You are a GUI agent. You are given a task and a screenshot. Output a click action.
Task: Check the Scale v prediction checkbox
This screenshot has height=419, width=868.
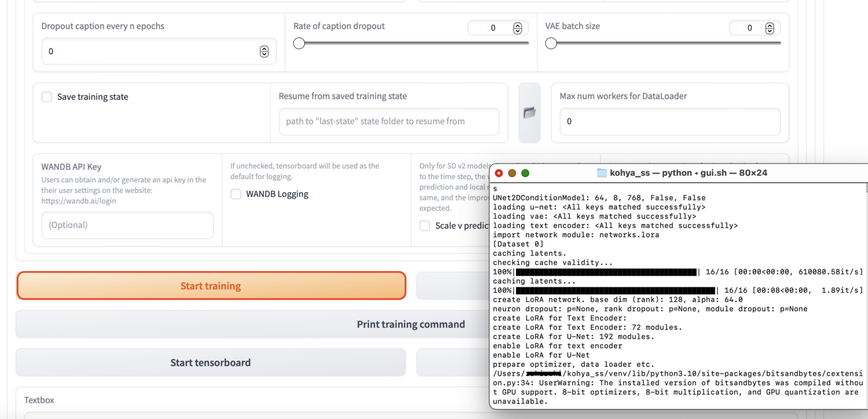click(x=424, y=226)
